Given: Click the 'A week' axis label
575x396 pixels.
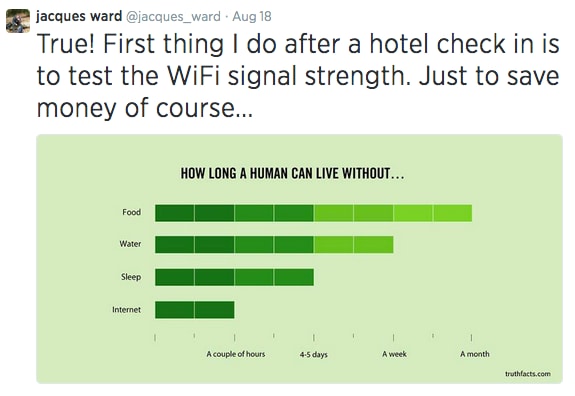Looking at the screenshot, I should point(394,354).
